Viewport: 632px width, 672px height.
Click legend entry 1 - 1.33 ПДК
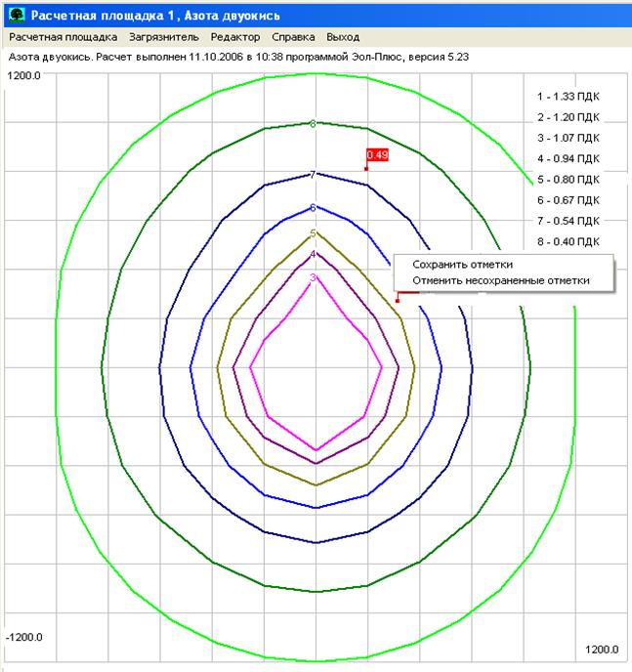tap(569, 97)
